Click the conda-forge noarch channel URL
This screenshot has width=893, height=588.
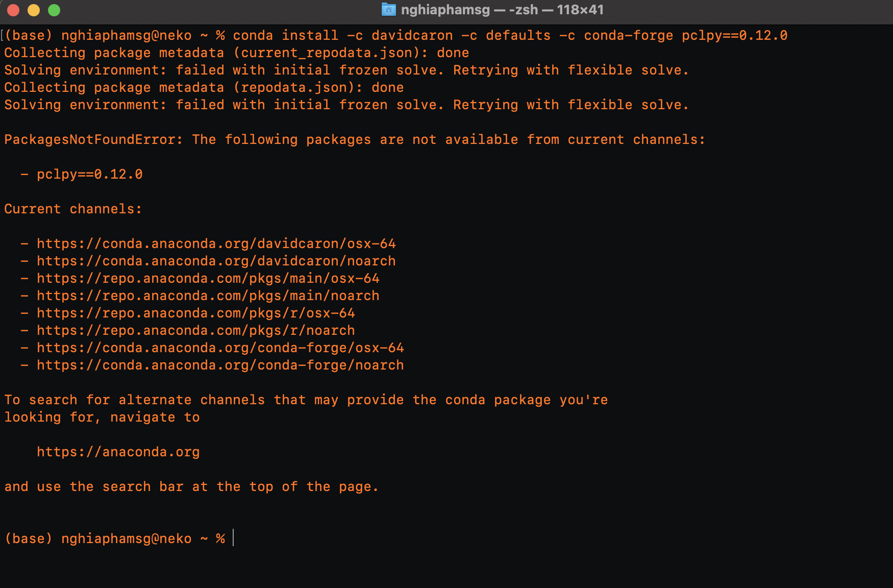(219, 365)
